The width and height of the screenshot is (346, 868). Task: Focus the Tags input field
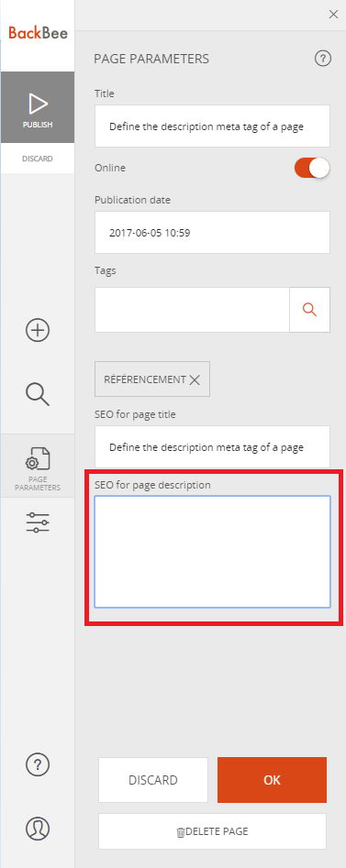(192, 310)
